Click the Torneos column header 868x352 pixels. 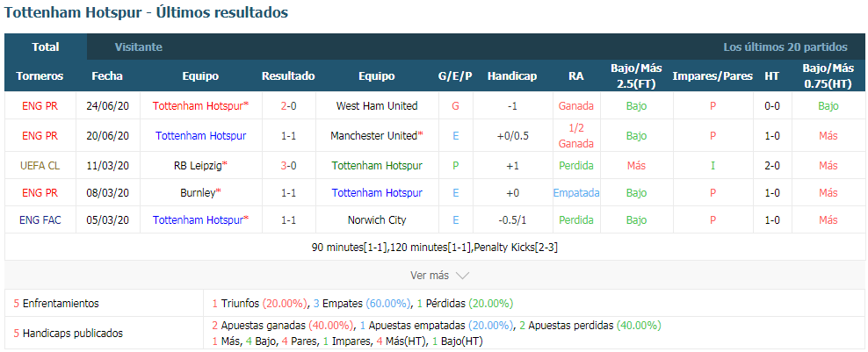tap(40, 75)
